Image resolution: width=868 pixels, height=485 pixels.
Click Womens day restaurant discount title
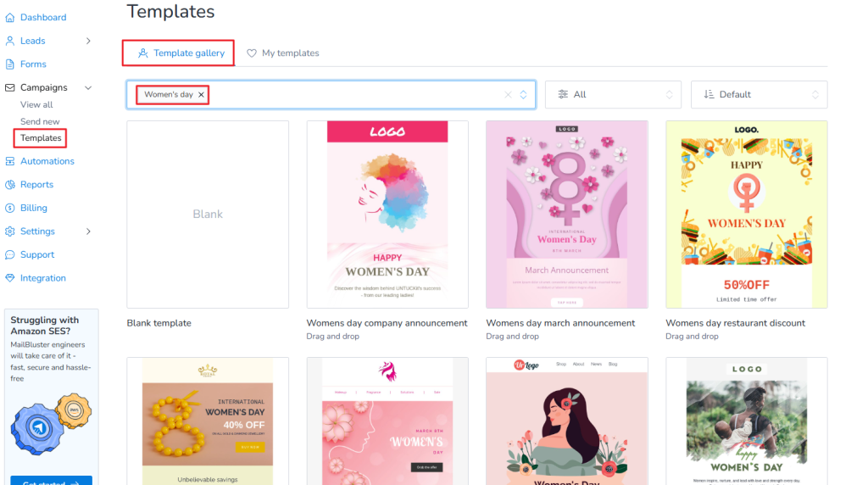coord(735,323)
